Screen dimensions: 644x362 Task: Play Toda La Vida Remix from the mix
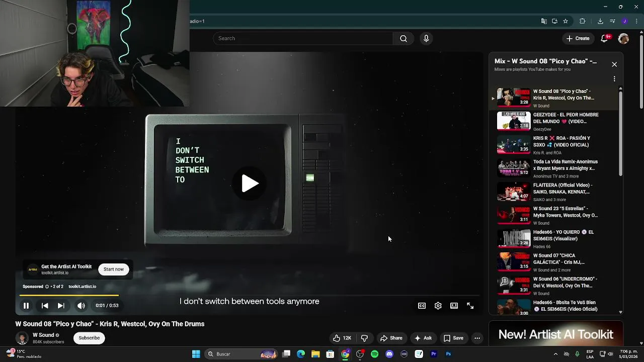(553, 168)
